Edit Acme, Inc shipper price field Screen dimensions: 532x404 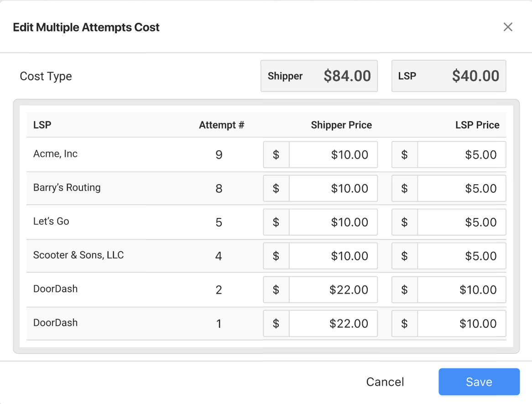click(333, 155)
